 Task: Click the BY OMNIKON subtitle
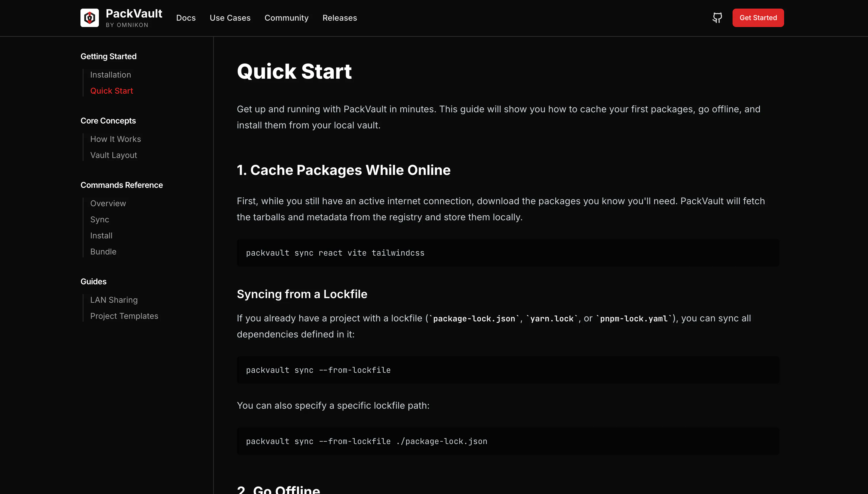tap(127, 25)
